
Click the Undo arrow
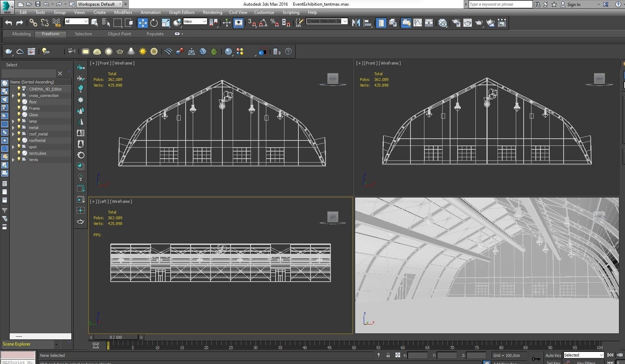[x=8, y=23]
